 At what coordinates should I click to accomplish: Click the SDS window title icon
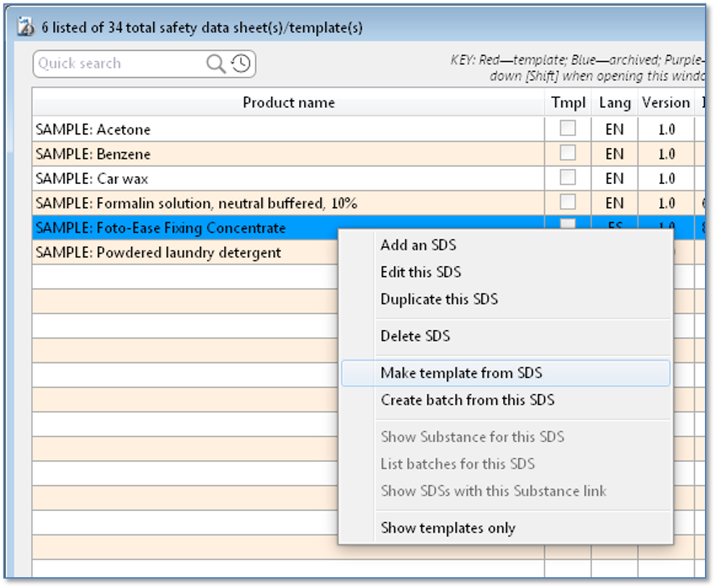point(26,27)
